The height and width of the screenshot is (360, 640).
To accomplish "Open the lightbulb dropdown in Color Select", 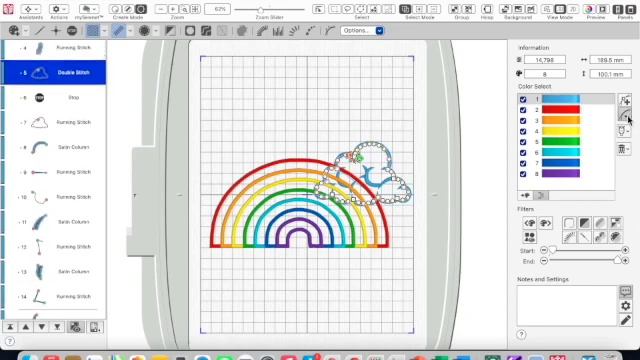I will [x=624, y=131].
